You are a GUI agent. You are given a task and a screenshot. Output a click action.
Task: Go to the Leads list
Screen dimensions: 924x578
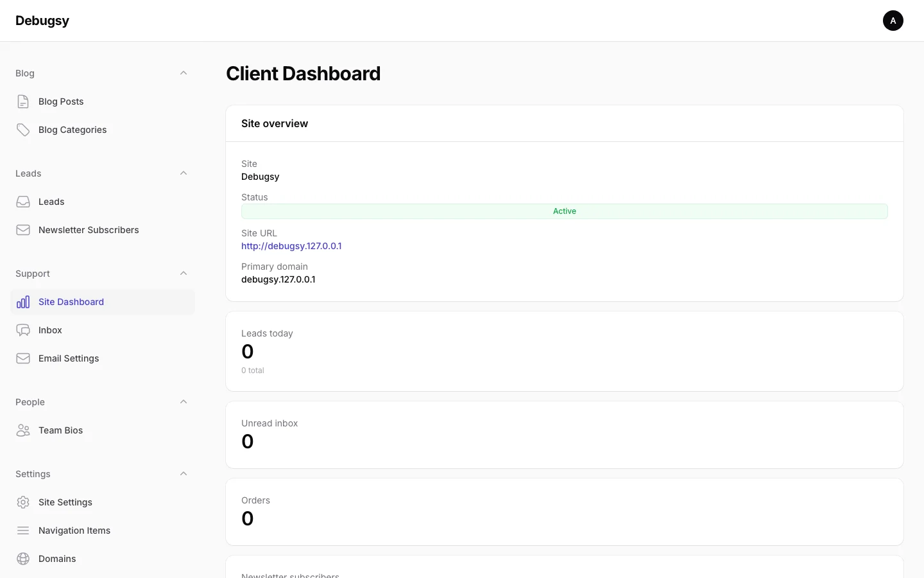tap(103, 202)
